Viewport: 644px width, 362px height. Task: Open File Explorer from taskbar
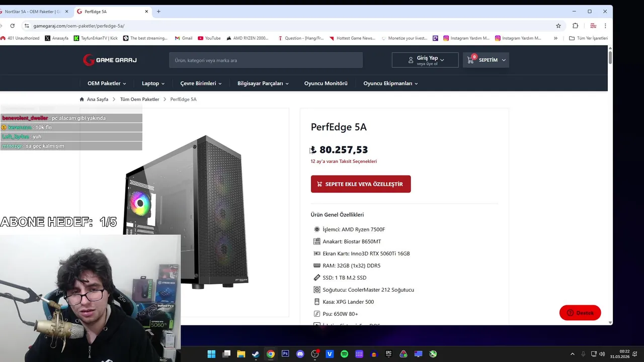coord(241,354)
